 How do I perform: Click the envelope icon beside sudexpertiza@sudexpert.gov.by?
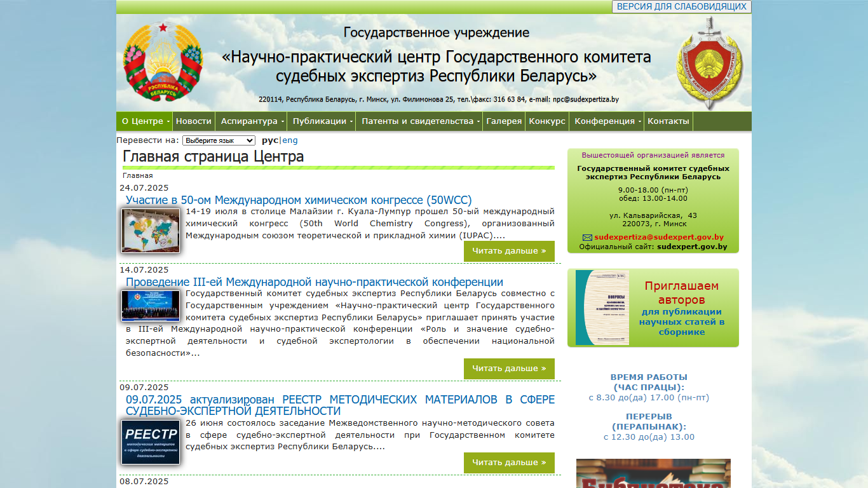pos(587,238)
